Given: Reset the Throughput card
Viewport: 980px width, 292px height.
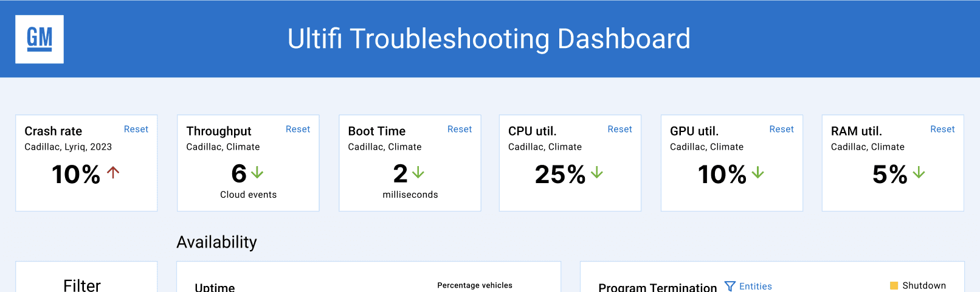Looking at the screenshot, I should click(298, 129).
